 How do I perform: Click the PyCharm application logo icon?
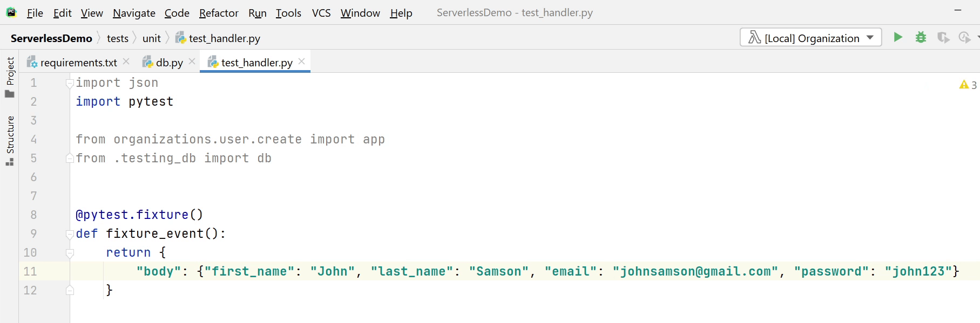pyautogui.click(x=11, y=12)
